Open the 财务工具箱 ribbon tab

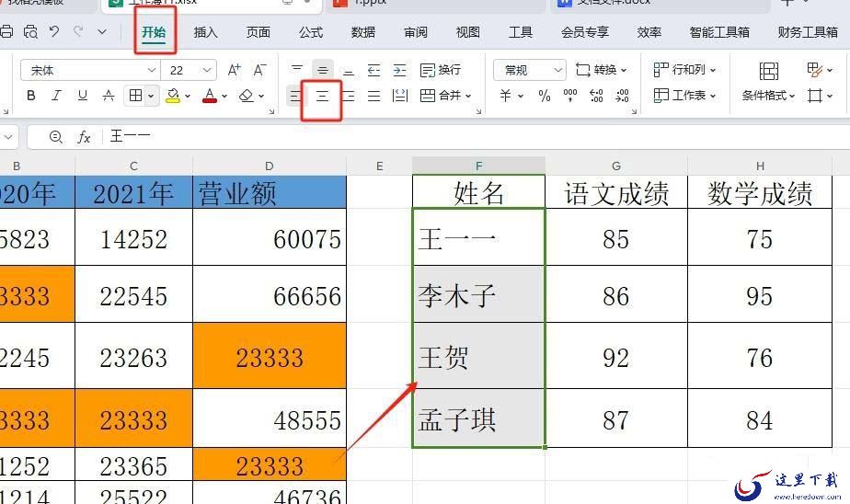[808, 32]
